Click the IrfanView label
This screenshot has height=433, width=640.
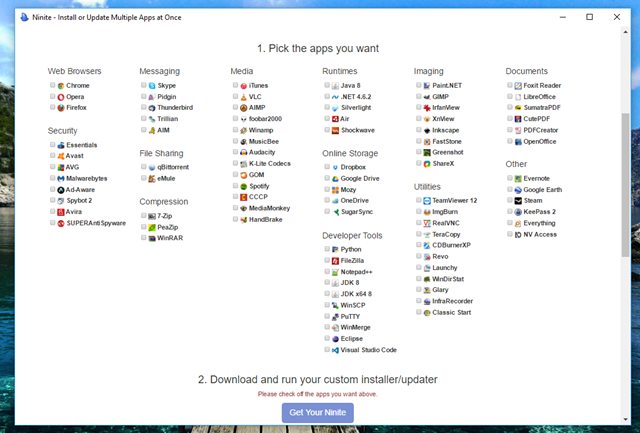pos(446,108)
